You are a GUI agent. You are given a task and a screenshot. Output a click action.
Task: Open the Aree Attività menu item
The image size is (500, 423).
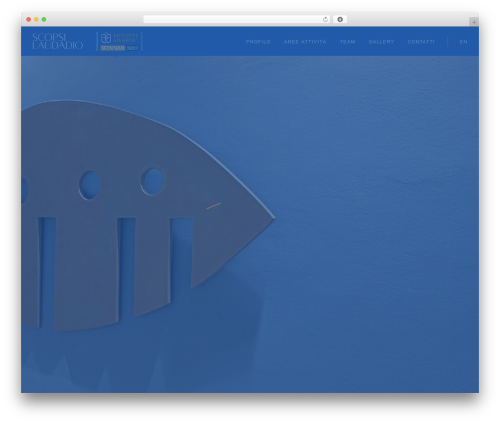(x=305, y=42)
